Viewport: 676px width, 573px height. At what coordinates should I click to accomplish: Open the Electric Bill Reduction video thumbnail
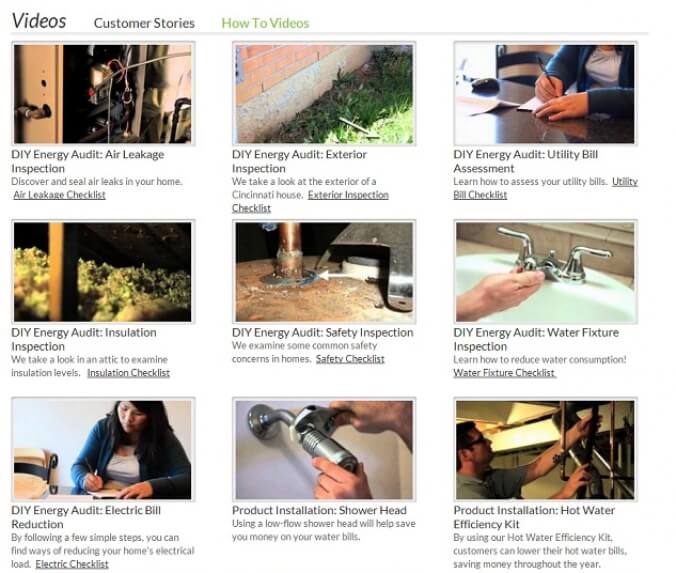point(103,449)
